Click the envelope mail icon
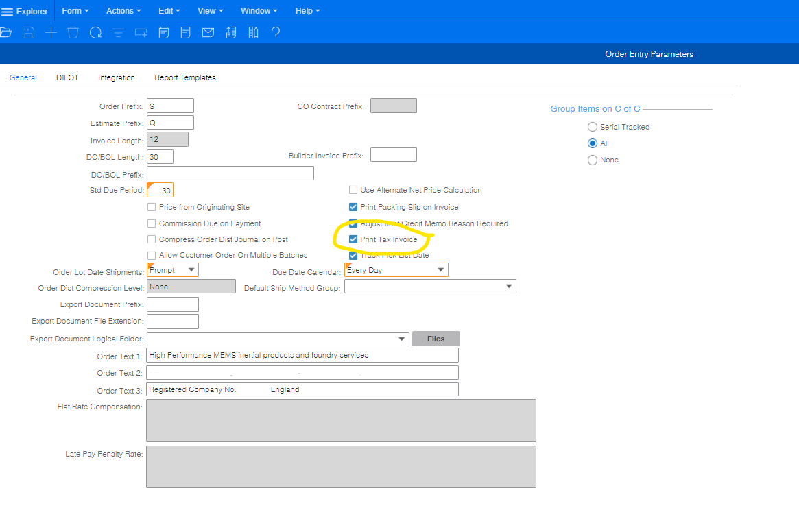The width and height of the screenshot is (799, 532). (x=208, y=32)
